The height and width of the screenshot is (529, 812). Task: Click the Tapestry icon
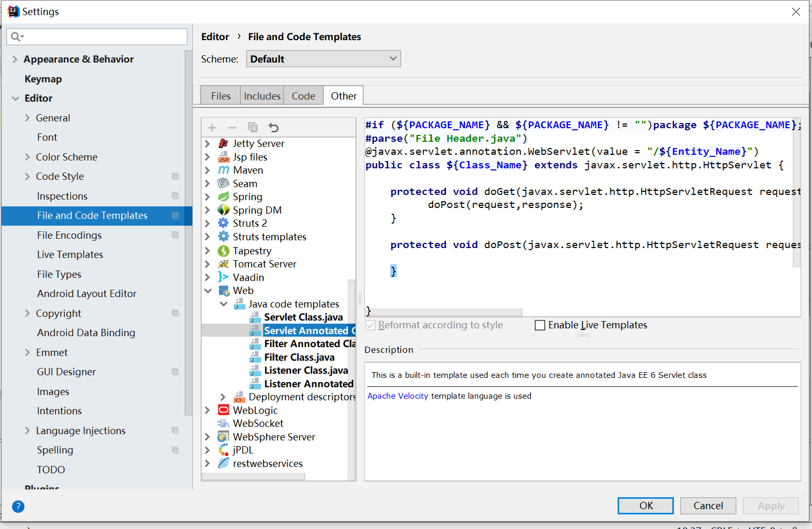(x=224, y=251)
